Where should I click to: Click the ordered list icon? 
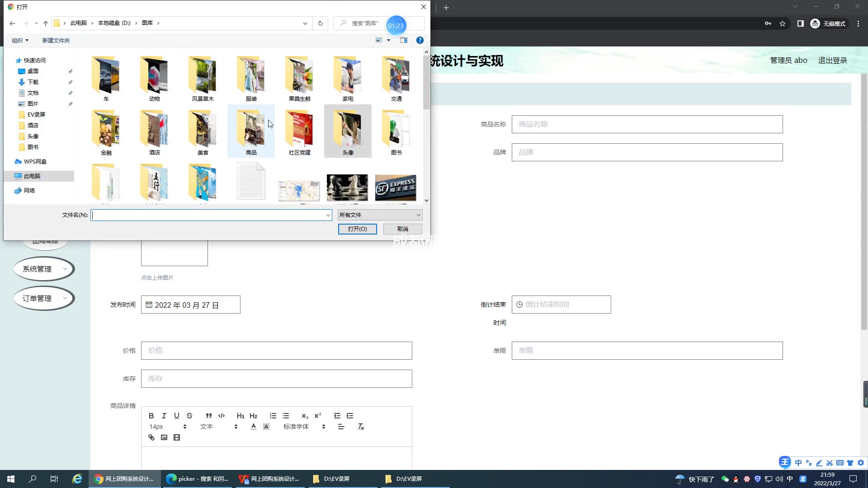point(273,416)
